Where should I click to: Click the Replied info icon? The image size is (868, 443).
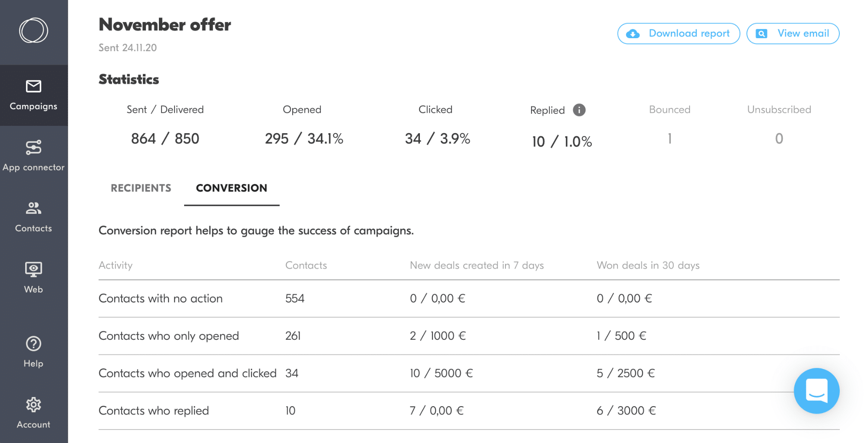(x=579, y=110)
